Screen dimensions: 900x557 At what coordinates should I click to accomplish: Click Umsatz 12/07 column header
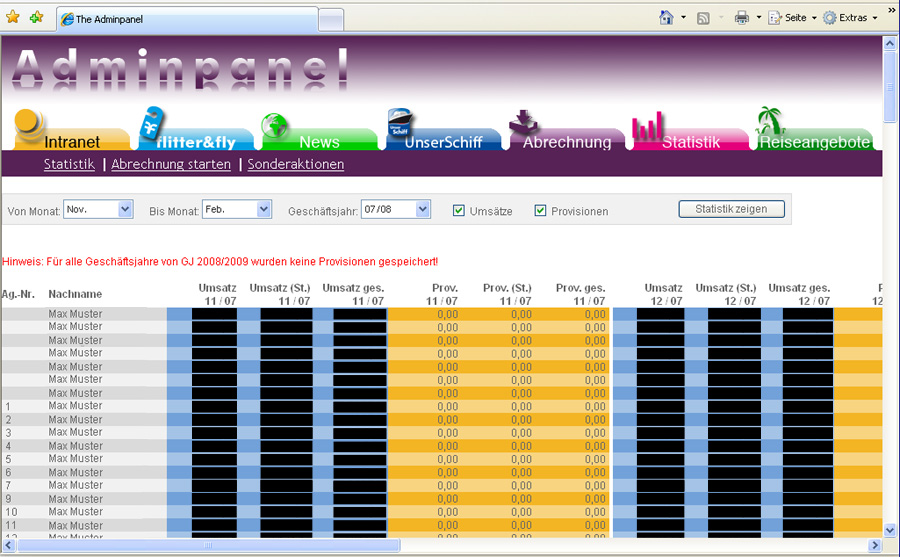click(x=664, y=294)
